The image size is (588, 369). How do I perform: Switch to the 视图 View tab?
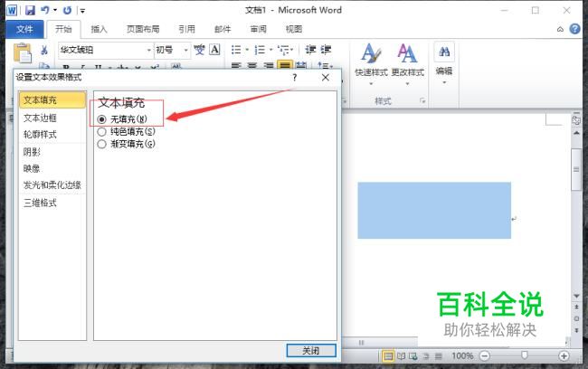click(x=294, y=29)
